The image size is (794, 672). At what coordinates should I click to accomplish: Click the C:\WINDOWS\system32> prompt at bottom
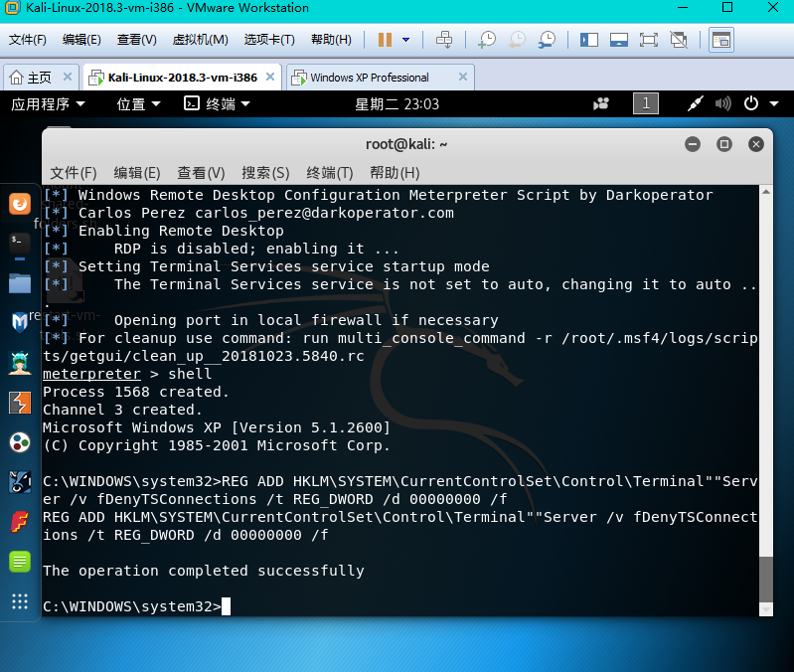[x=131, y=606]
